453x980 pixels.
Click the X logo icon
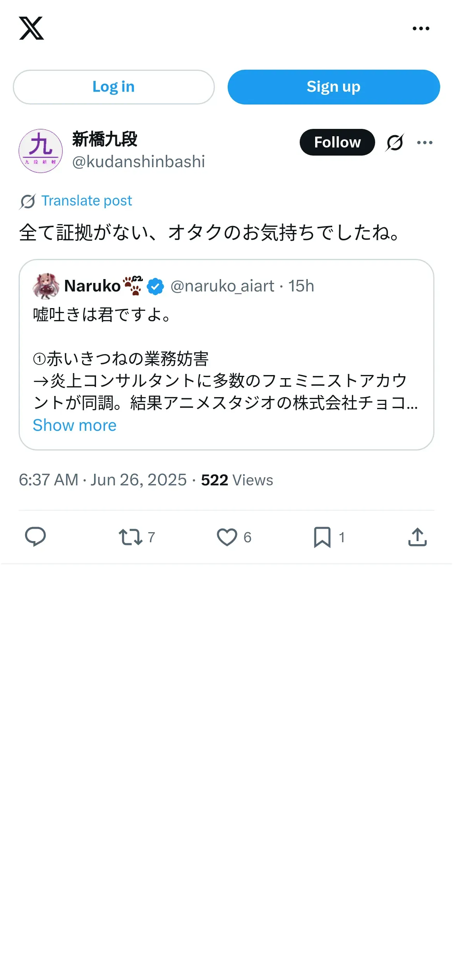click(31, 28)
